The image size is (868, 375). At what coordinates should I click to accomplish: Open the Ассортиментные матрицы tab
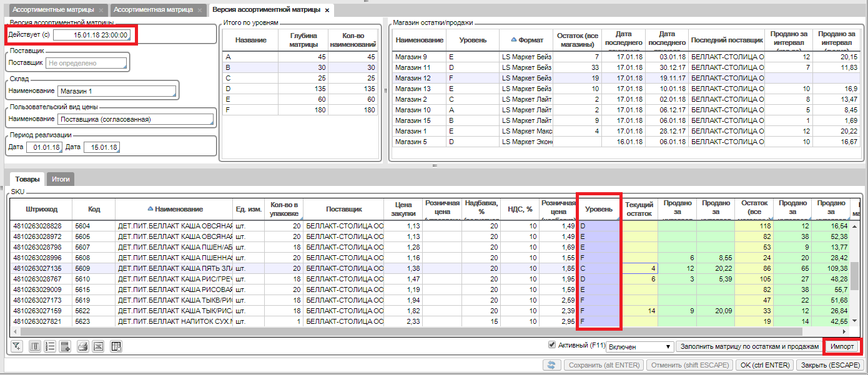tap(54, 10)
